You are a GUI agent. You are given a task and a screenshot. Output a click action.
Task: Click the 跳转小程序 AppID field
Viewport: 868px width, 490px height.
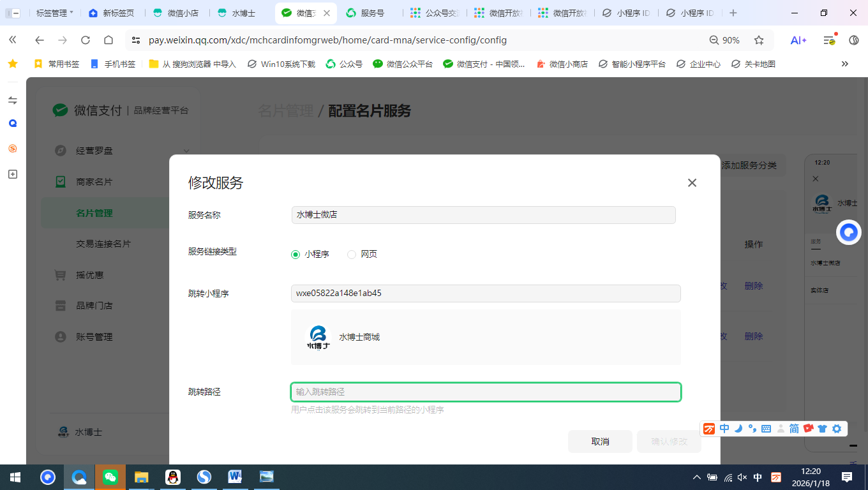click(x=486, y=293)
